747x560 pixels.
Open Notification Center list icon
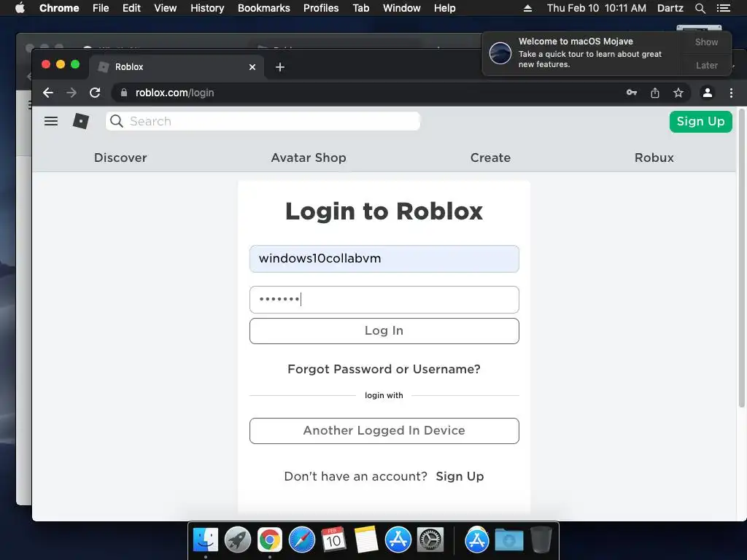[724, 8]
